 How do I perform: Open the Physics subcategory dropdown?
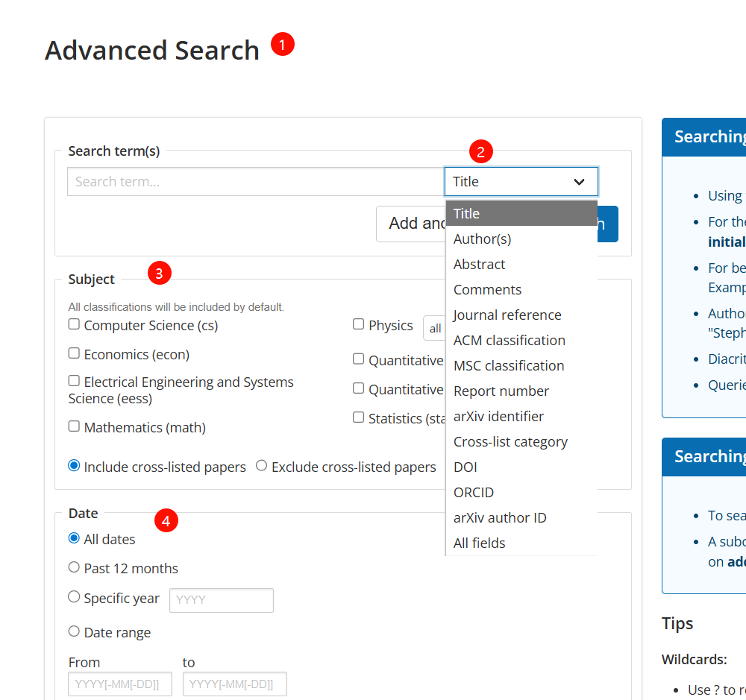[x=435, y=328]
